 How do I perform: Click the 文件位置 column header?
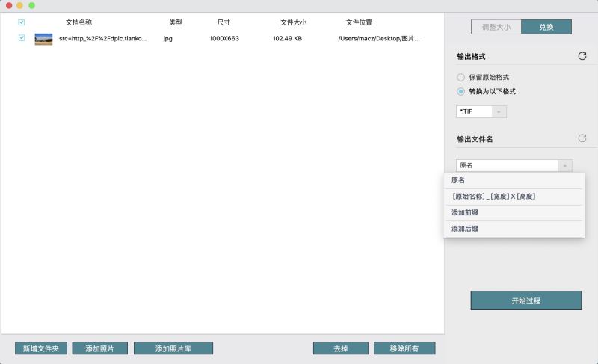(x=359, y=22)
